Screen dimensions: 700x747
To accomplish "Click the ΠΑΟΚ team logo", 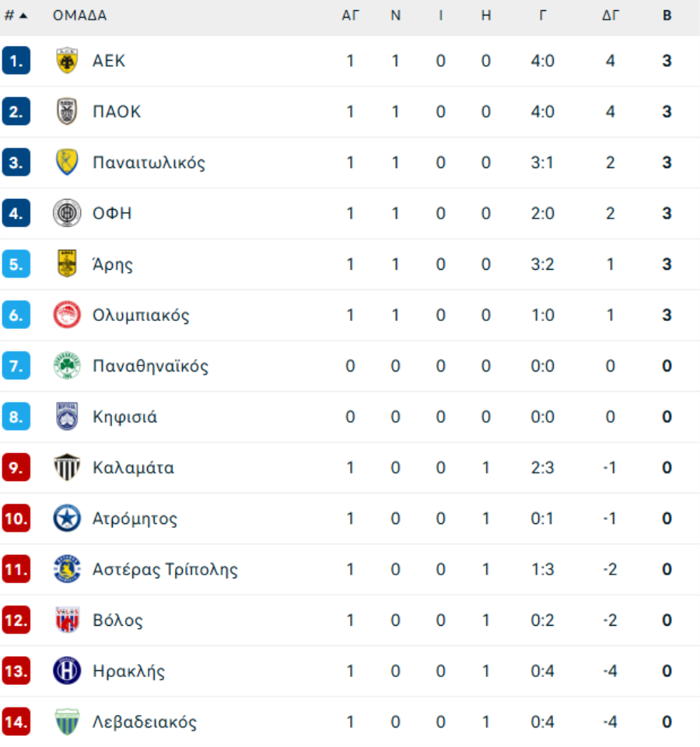I will (x=67, y=111).
